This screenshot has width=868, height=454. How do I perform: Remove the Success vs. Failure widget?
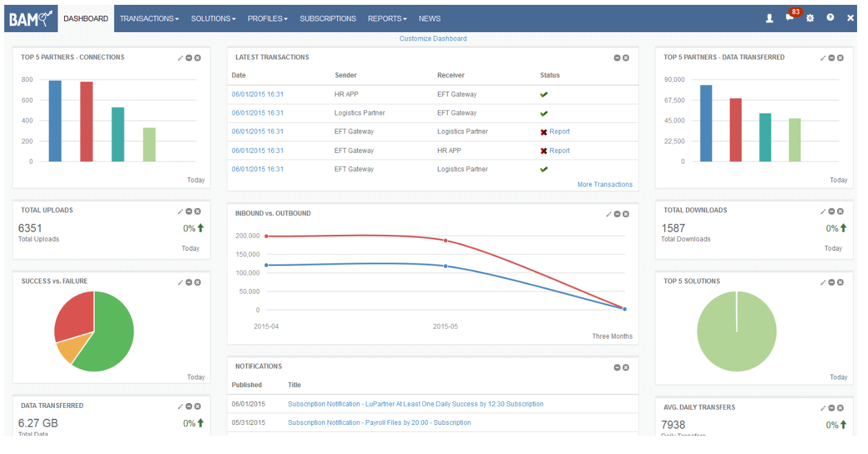(198, 282)
